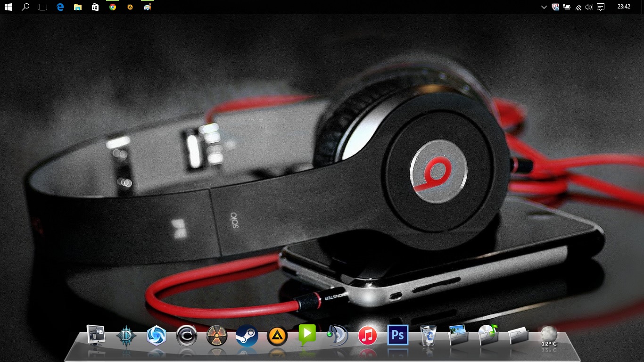Switch to the Paint app in the taskbar
Image resolution: width=644 pixels, height=362 pixels.
click(x=147, y=7)
